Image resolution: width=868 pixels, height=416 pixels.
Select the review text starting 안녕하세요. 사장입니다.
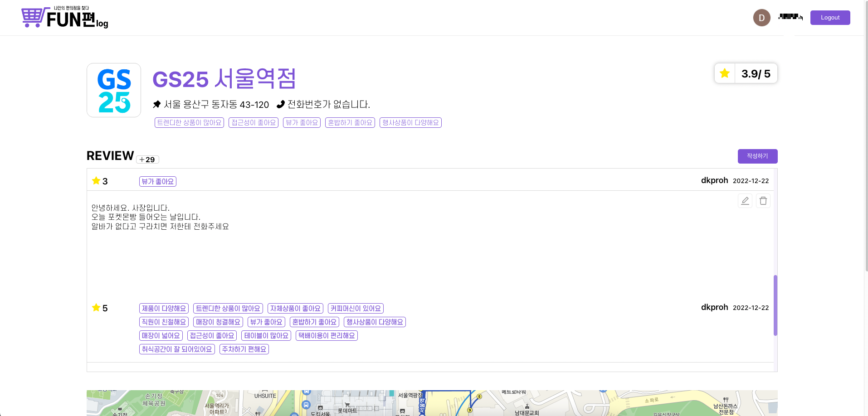(160, 217)
